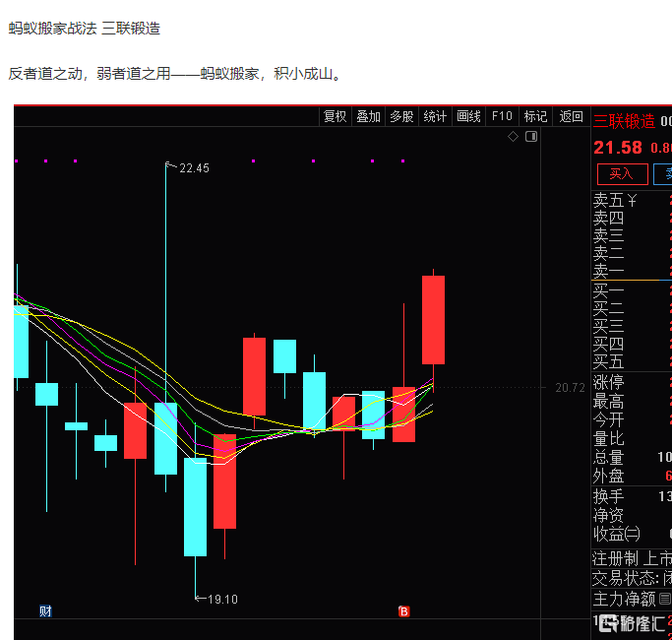Click the 三联锻造 stock name in panel
Image resolution: width=672 pixels, height=640 pixels.
624,121
